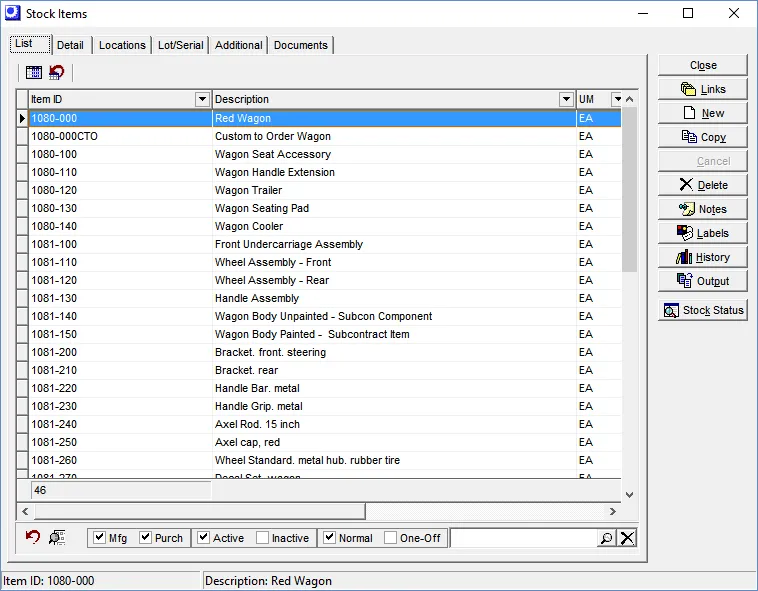758x591 pixels.
Task: Click the red refresh arrow icon beside the filter checkboxes
Action: (33, 537)
